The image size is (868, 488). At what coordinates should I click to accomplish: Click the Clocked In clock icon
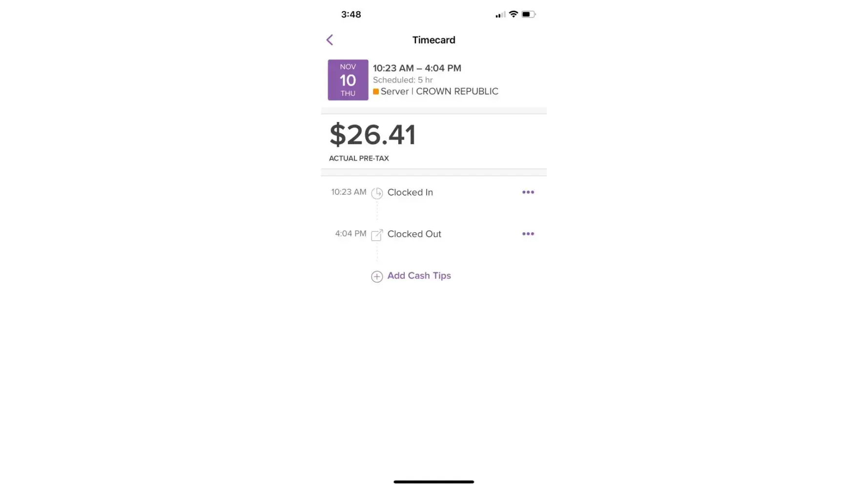[377, 193]
